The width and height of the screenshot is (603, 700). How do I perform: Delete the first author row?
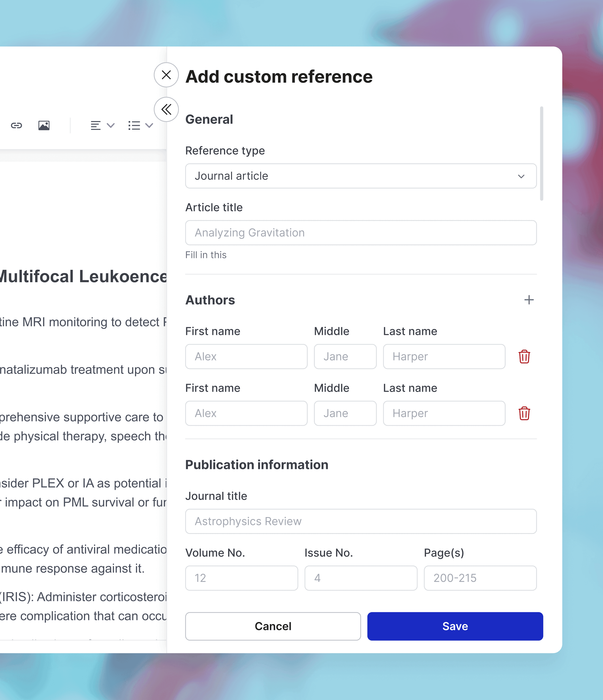pyautogui.click(x=524, y=356)
